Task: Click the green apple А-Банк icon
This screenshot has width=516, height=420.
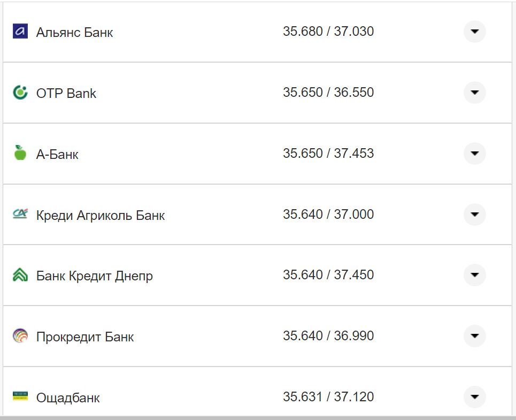Action: 19,153
